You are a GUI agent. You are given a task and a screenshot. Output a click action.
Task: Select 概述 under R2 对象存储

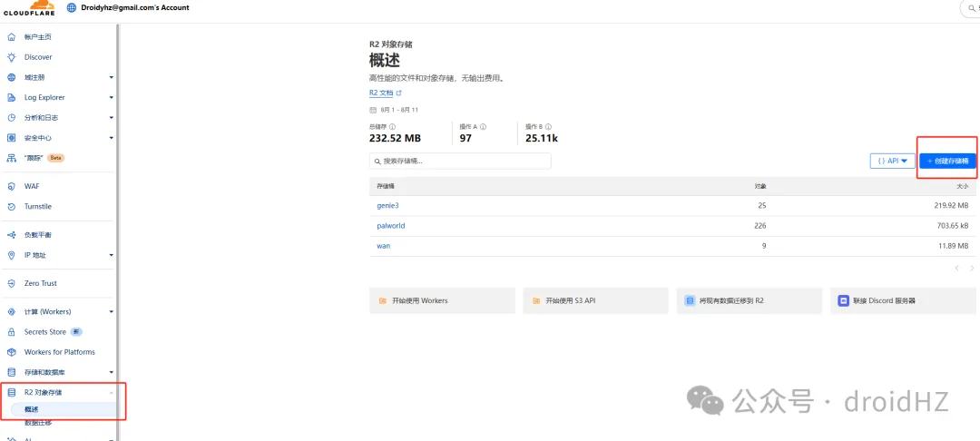pos(33,409)
